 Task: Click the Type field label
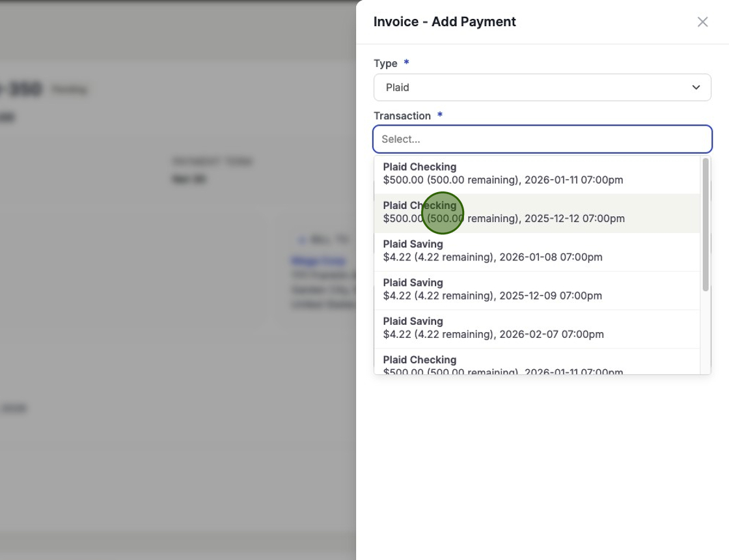385,63
